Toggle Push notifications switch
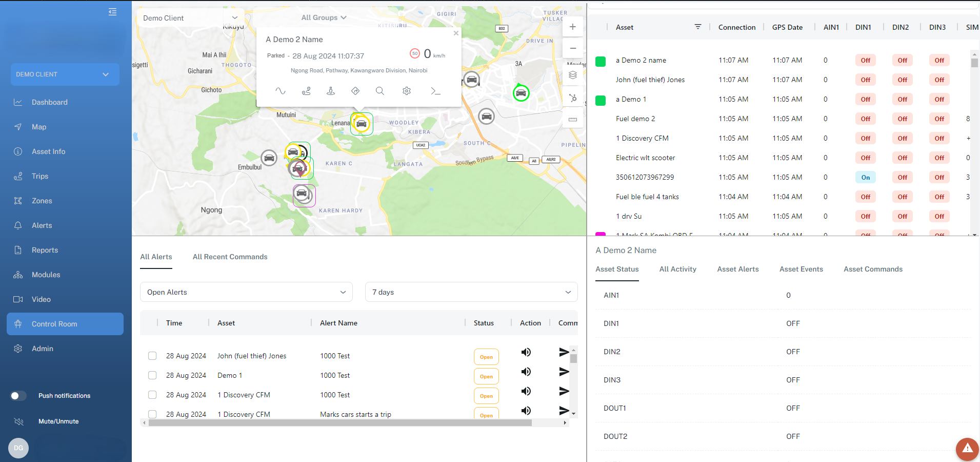The image size is (980, 462). pos(18,396)
